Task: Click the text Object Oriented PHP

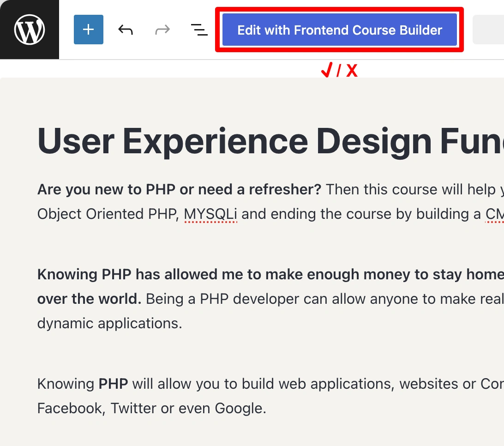Action: pyautogui.click(x=106, y=214)
